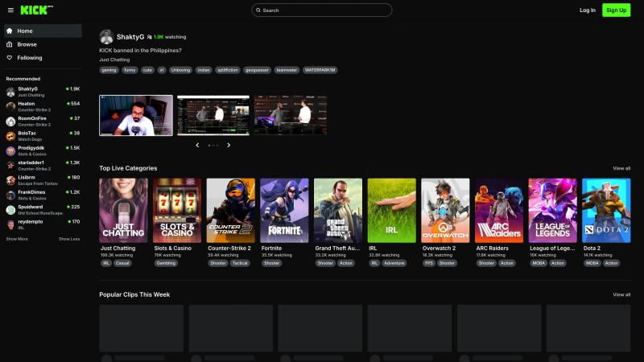Open the third featured stream thumbnail
The width and height of the screenshot is (644, 362).
tap(291, 115)
